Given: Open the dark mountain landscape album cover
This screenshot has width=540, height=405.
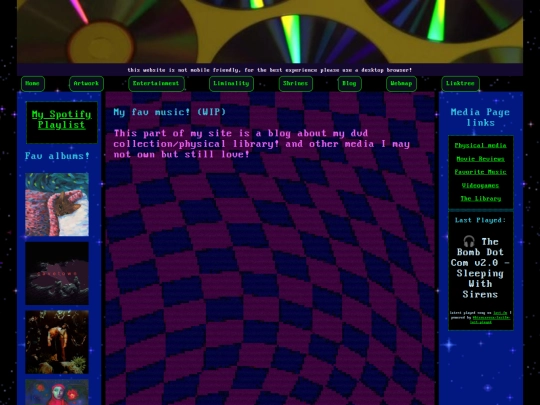Looking at the screenshot, I should [x=57, y=273].
